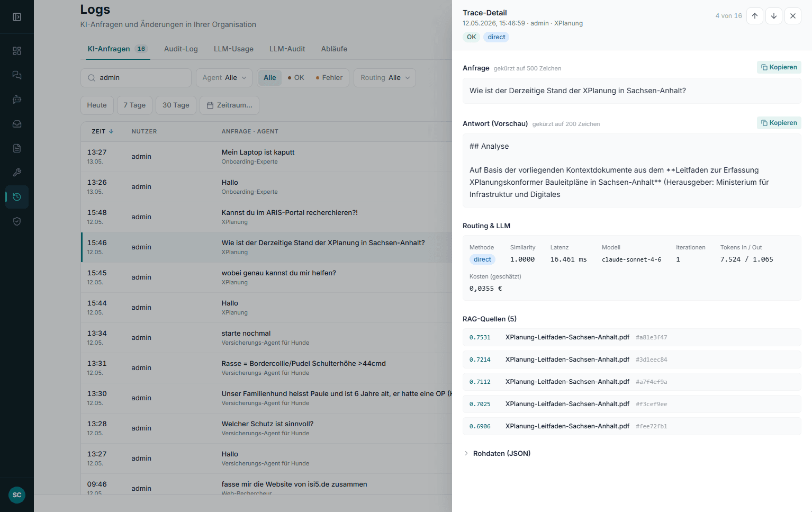This screenshot has width=812, height=512.
Task: Focus the search field containing admin
Action: click(x=136, y=78)
